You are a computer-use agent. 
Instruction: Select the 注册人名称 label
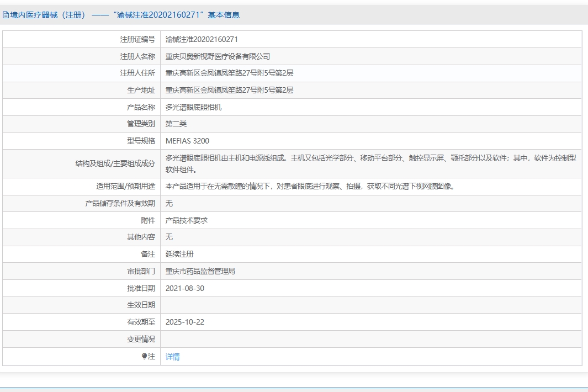coord(137,56)
